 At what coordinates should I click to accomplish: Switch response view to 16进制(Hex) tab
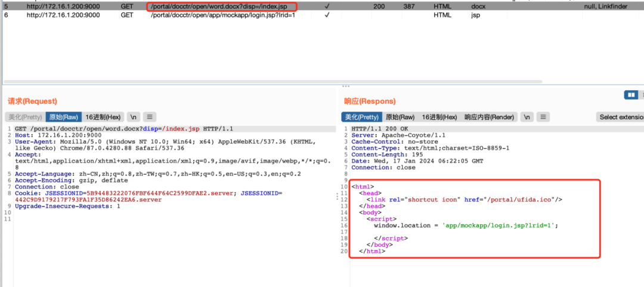coord(439,117)
